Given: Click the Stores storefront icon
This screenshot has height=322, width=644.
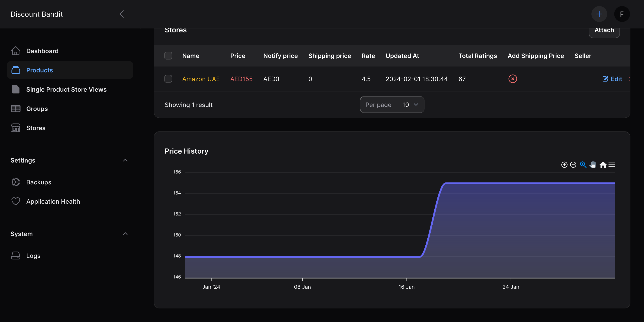Looking at the screenshot, I should 16,128.
